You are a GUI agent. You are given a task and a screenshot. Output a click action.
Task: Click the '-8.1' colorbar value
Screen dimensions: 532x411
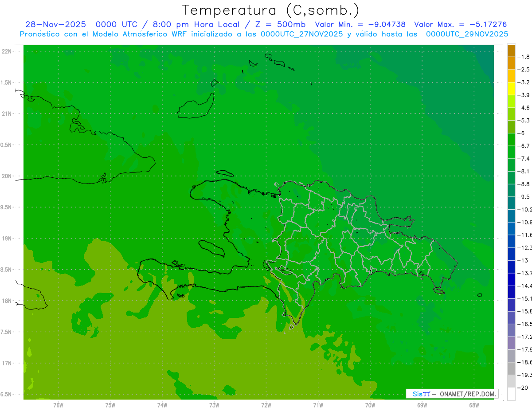tap(524, 171)
